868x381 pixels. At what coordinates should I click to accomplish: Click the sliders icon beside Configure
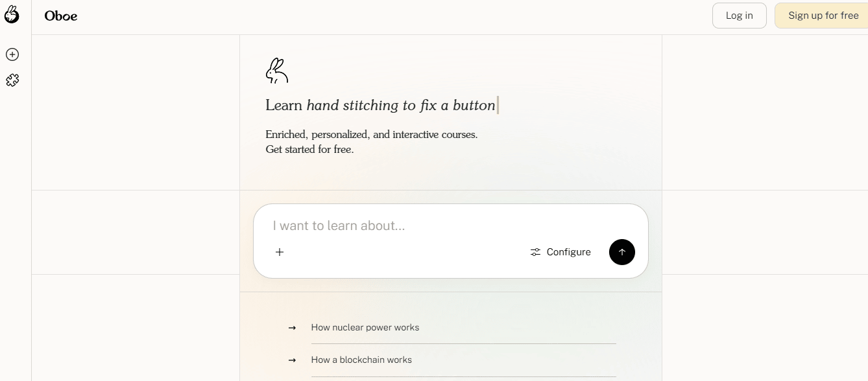(535, 252)
